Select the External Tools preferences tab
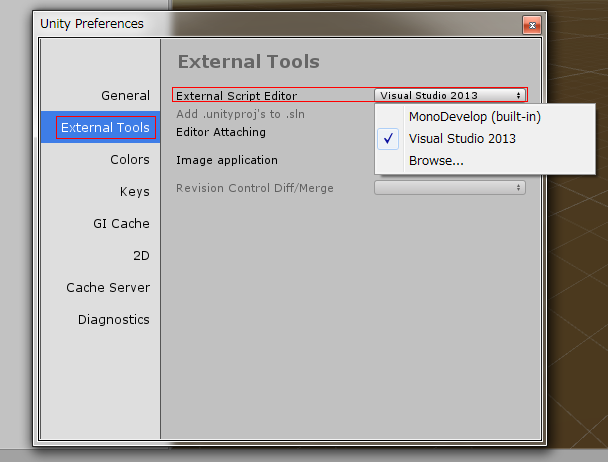 point(100,127)
